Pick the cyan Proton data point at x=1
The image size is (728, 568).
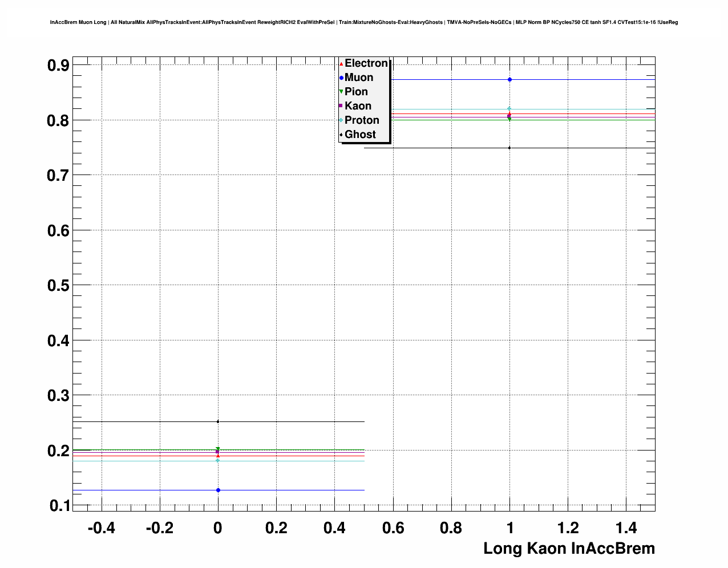509,109
